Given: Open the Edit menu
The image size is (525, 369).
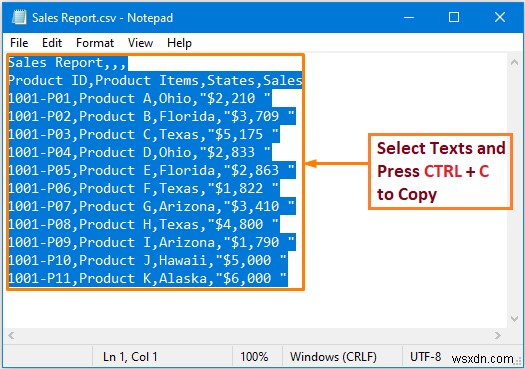Looking at the screenshot, I should (x=52, y=43).
